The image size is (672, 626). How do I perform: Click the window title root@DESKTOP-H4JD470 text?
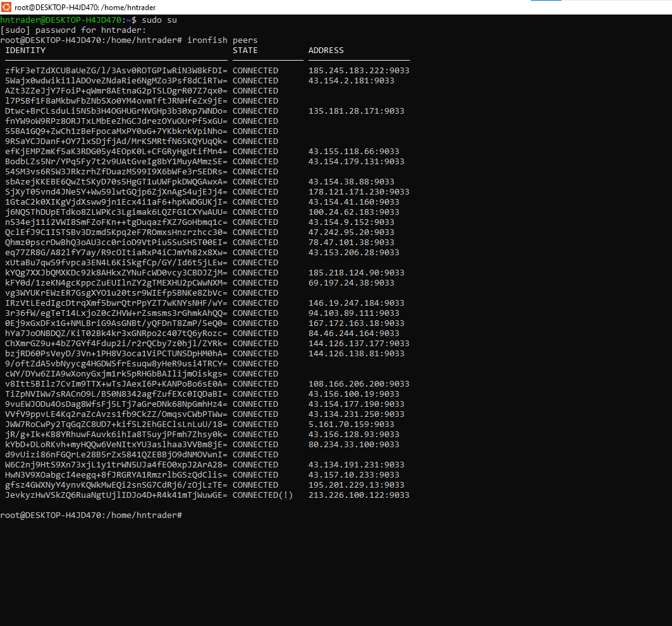tap(85, 8)
